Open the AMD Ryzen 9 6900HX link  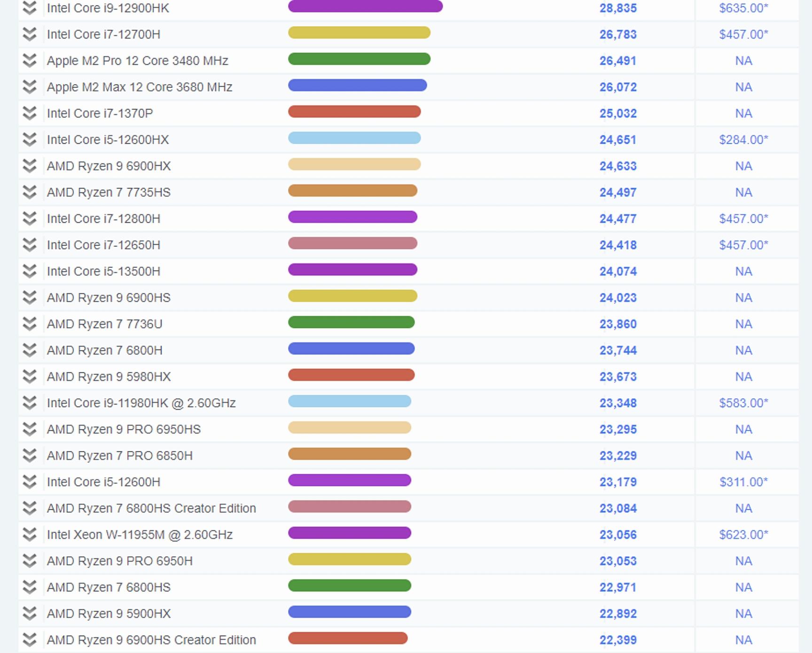[109, 166]
